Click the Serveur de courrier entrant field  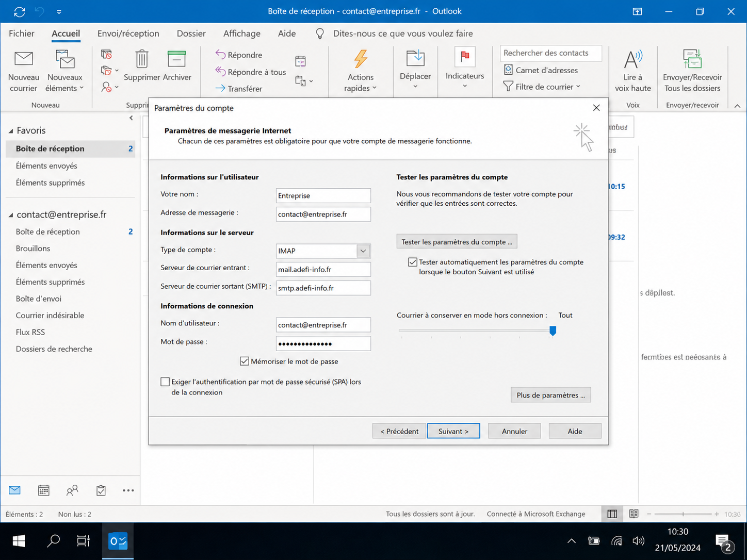(x=323, y=269)
